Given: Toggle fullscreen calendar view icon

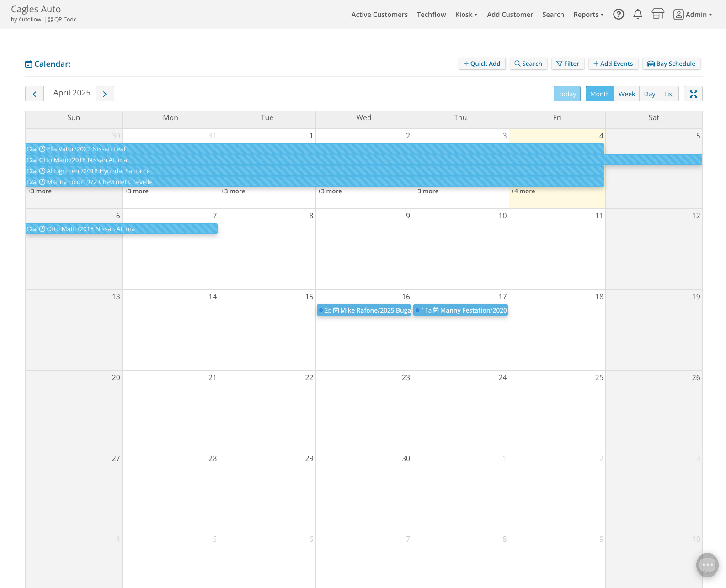Looking at the screenshot, I should click(x=693, y=94).
